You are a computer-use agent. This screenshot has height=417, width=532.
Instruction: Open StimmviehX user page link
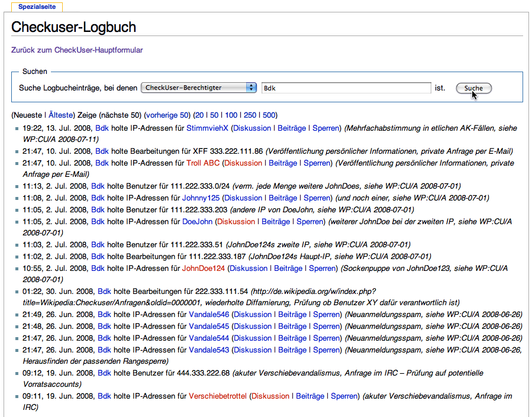[x=207, y=128]
